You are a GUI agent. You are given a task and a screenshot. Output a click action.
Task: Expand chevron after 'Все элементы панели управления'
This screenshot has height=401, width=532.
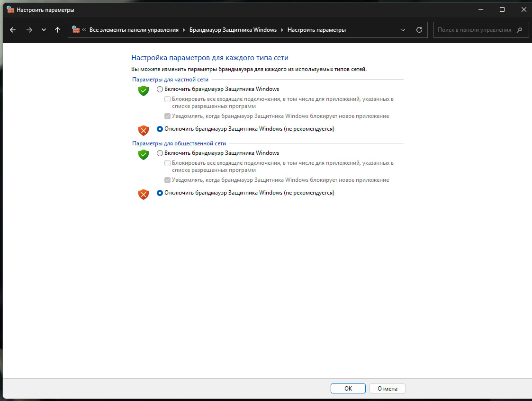(184, 30)
